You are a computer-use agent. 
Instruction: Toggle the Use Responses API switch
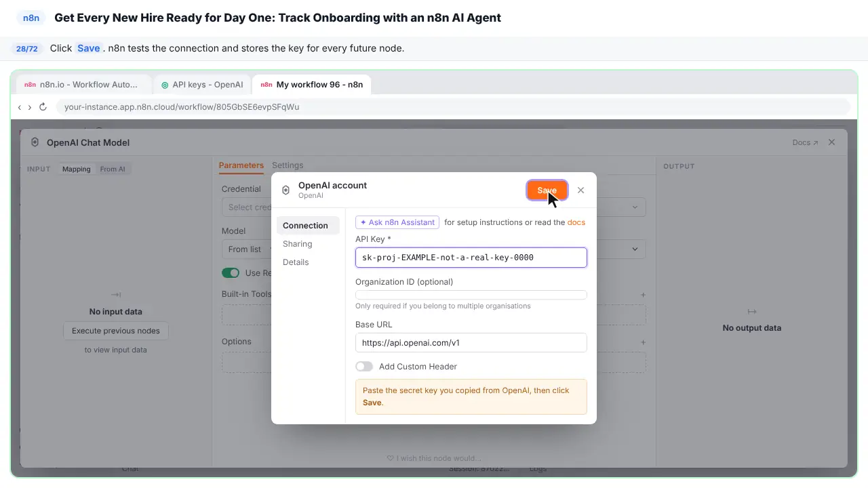[231, 273]
